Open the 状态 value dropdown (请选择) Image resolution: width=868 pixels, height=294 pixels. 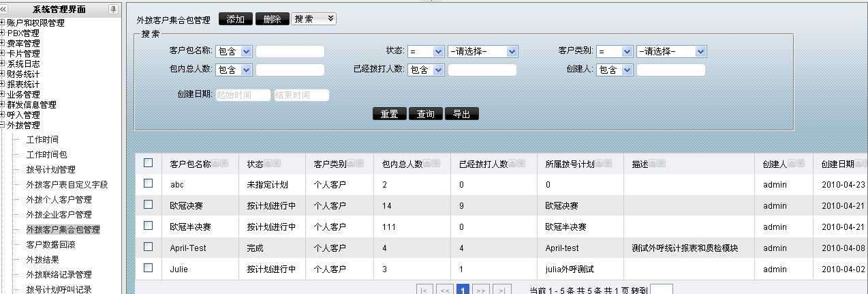coord(482,51)
